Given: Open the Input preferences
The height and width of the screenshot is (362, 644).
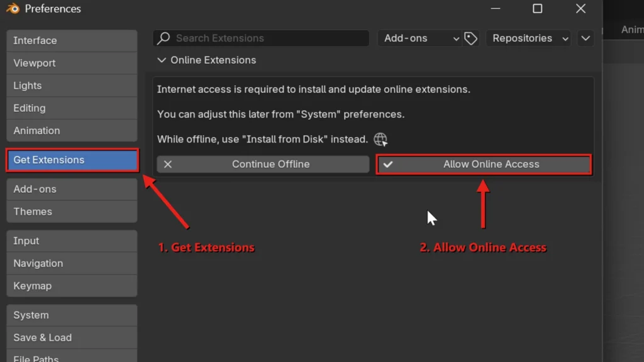Looking at the screenshot, I should (x=72, y=241).
